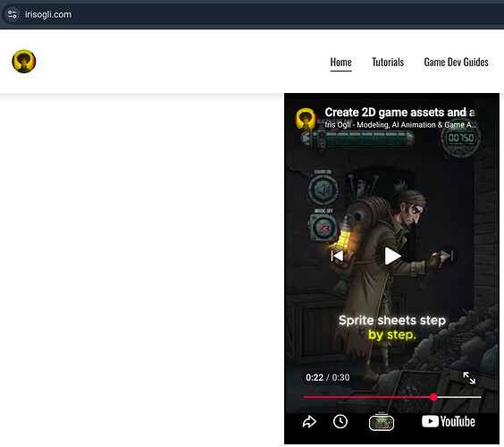Open the Home menu item

point(340,62)
